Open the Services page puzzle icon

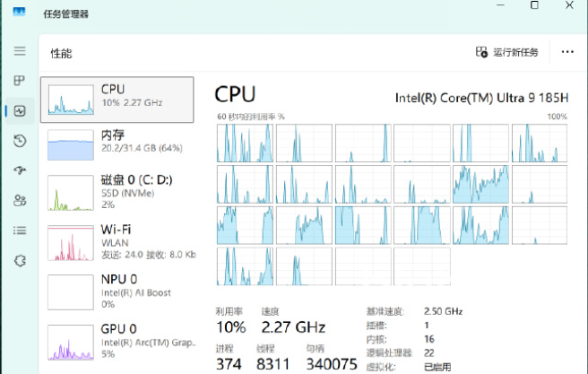[x=20, y=260]
